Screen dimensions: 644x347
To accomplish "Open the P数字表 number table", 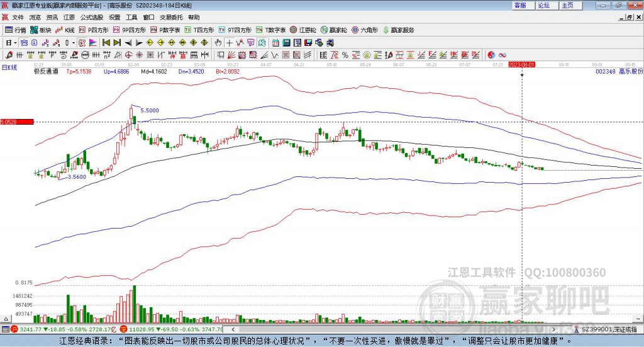I will 165,30.
